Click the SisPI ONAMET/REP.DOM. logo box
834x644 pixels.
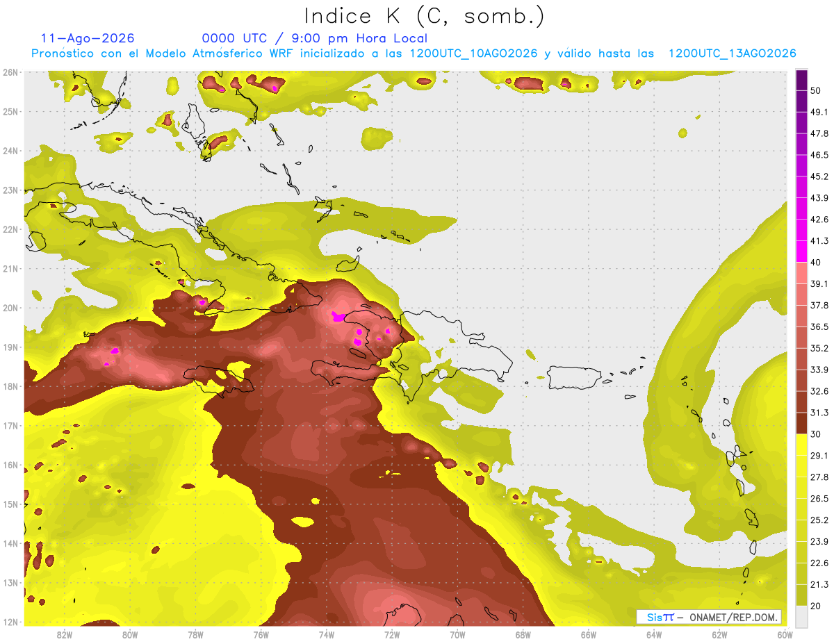[x=709, y=617]
